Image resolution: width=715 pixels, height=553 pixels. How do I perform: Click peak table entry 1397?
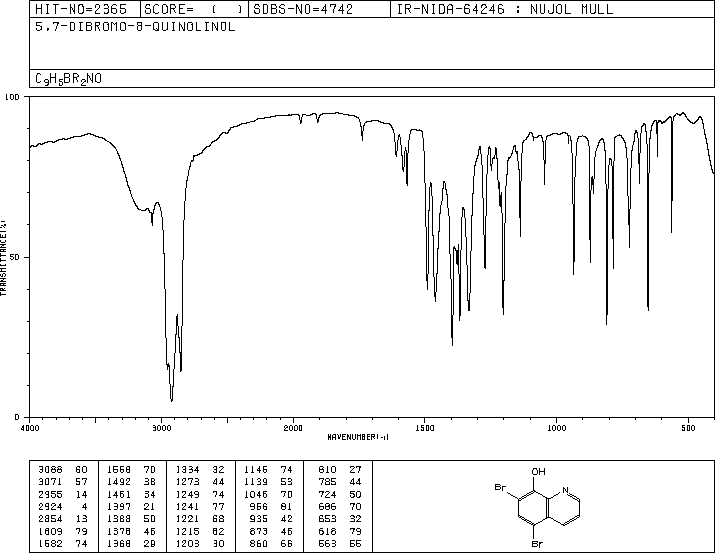click(131, 506)
